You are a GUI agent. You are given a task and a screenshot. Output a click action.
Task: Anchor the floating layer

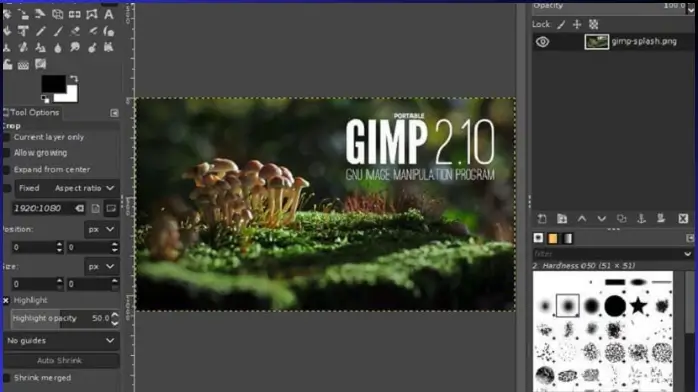[x=641, y=218]
